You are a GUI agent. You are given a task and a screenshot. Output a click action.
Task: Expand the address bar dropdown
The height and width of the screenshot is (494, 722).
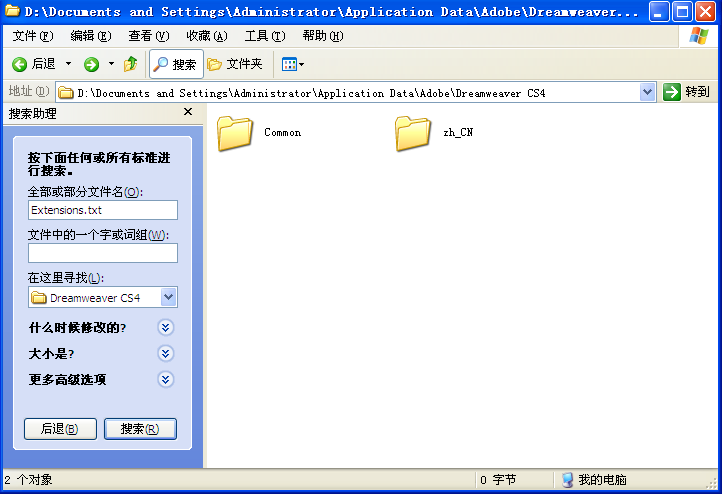pyautogui.click(x=647, y=92)
